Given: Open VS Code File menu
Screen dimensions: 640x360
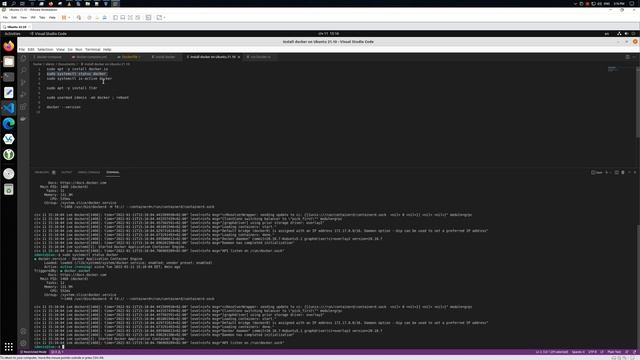Looking at the screenshot, I should tap(22, 49).
